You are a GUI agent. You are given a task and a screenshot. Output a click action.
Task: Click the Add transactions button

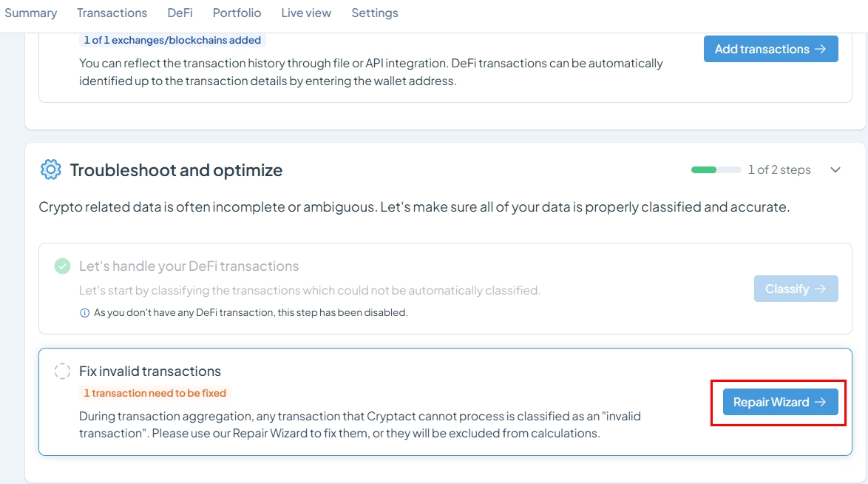[770, 49]
